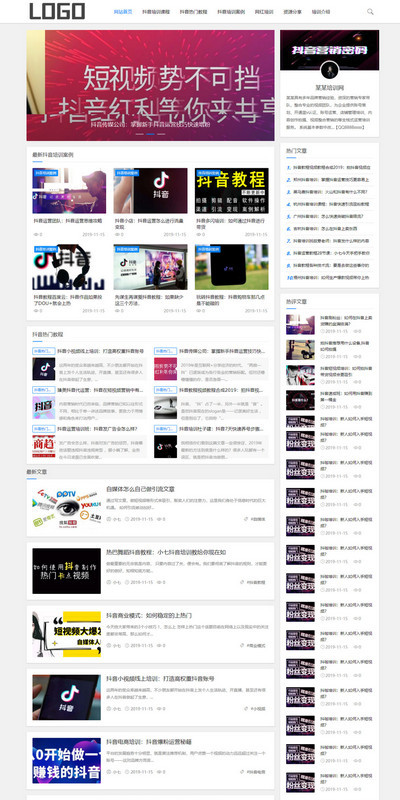Click the views eye icon under 抖音多闪培训 card
Screen dimensions: 400x800
(198, 235)
